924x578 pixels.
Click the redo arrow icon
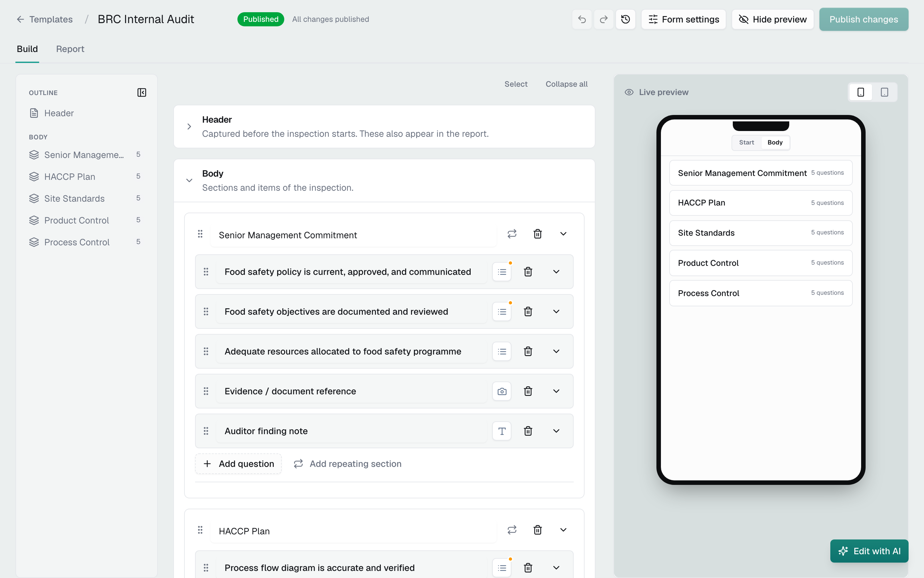click(604, 19)
